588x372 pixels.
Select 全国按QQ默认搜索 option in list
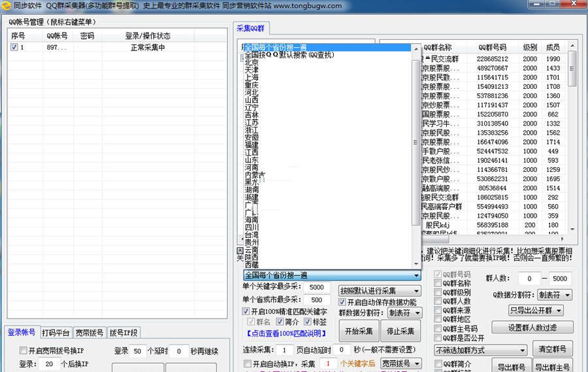pyautogui.click(x=327, y=55)
